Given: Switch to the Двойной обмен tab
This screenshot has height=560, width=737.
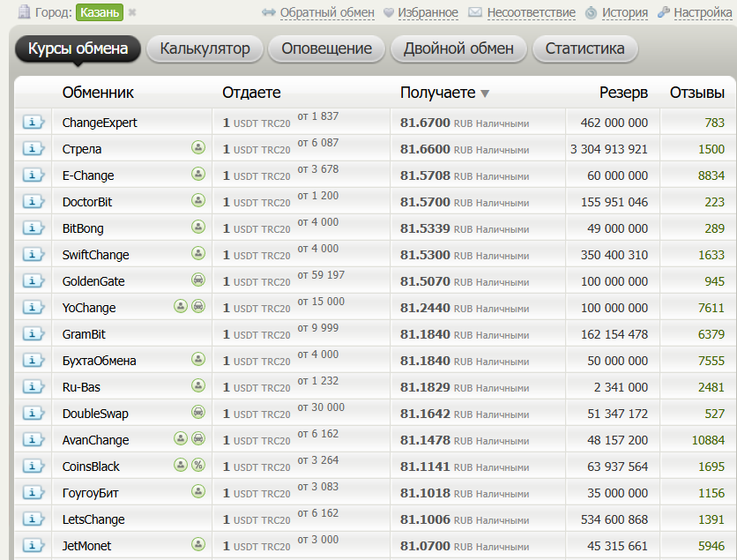Looking at the screenshot, I should pos(458,49).
